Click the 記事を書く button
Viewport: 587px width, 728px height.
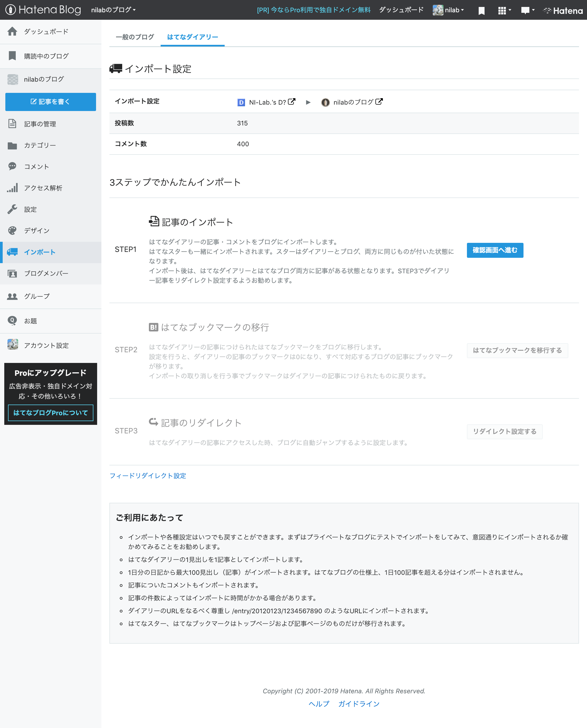pos(51,102)
